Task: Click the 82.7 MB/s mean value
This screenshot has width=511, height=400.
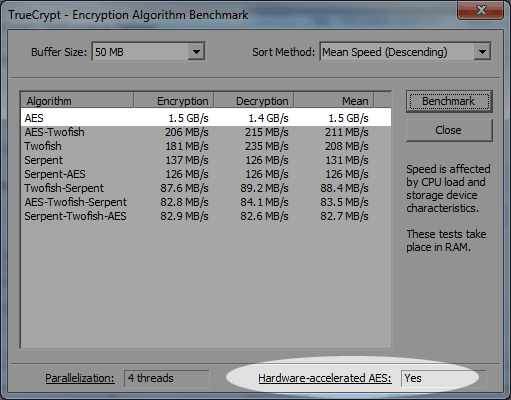Action: click(344, 216)
